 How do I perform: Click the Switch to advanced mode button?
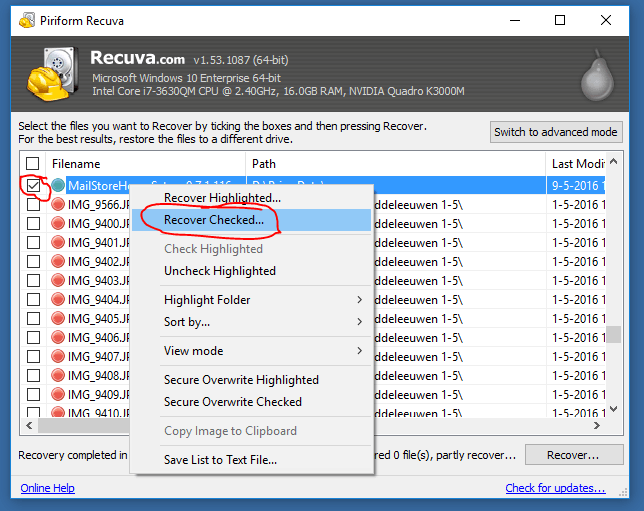(x=556, y=132)
